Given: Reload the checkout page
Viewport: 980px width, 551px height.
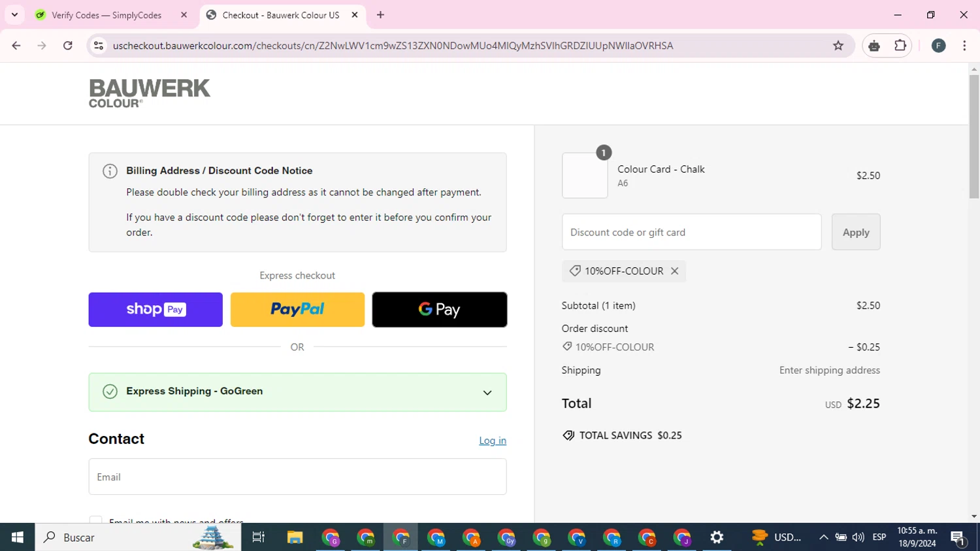Looking at the screenshot, I should point(68,46).
